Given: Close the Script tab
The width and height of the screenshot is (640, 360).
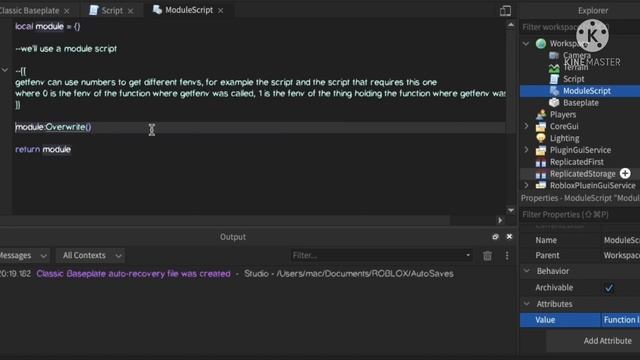Looking at the screenshot, I should pyautogui.click(x=130, y=11).
